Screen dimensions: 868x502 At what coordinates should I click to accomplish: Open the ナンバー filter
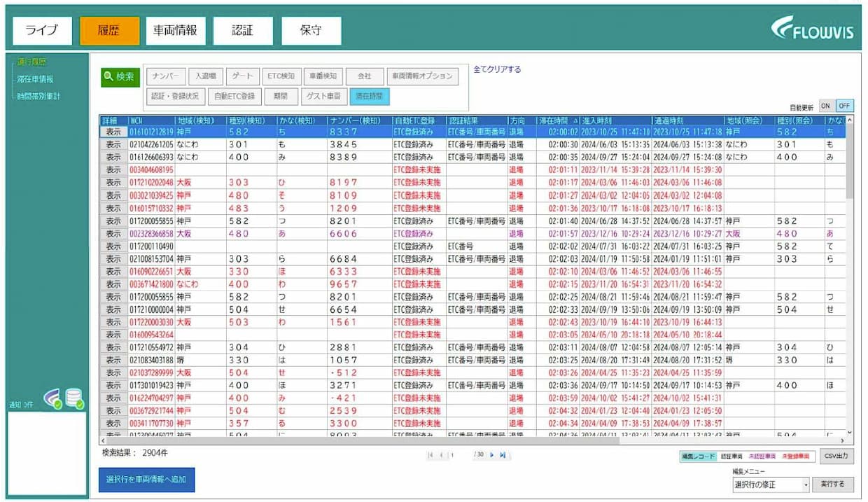pyautogui.click(x=165, y=76)
